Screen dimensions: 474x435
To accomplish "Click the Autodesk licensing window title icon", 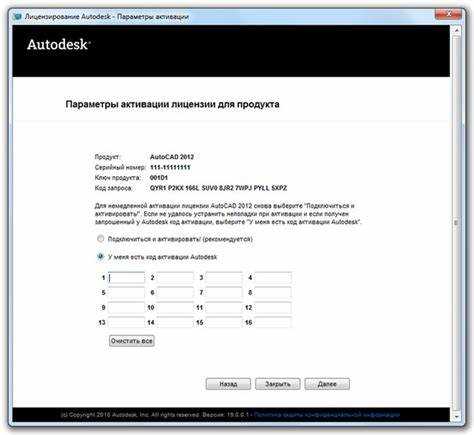I will click(x=17, y=16).
